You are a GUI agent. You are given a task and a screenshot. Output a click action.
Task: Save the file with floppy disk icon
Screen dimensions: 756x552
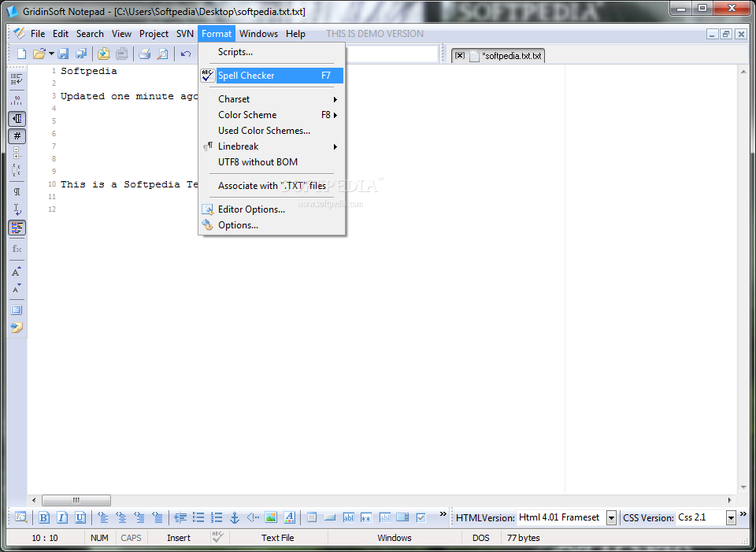(x=63, y=54)
